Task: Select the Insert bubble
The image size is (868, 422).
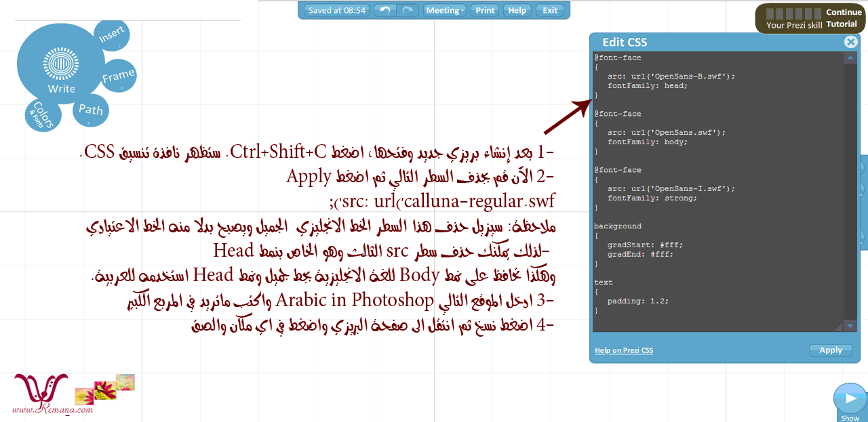Action: (112, 35)
